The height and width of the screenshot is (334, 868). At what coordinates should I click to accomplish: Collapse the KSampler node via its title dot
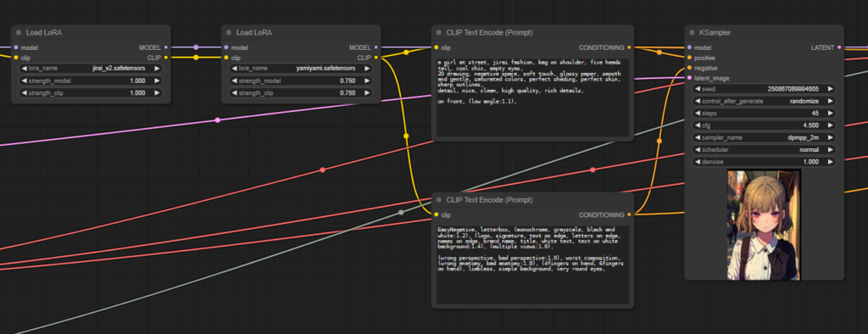(692, 33)
